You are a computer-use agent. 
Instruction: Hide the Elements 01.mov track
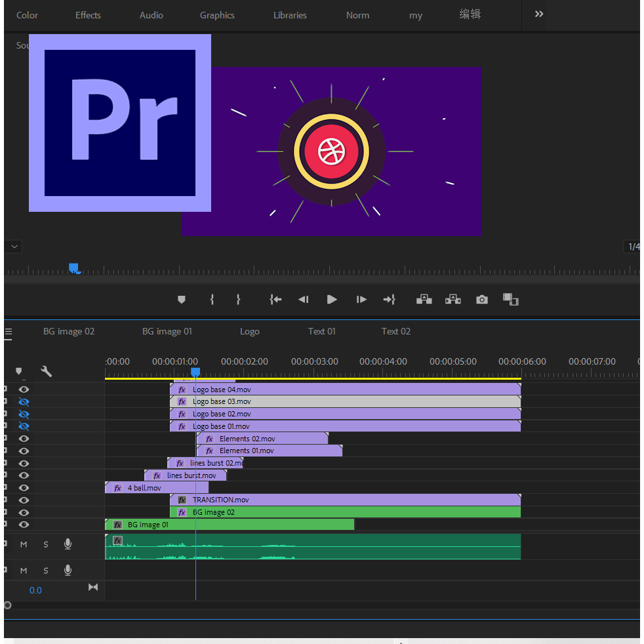(x=24, y=451)
